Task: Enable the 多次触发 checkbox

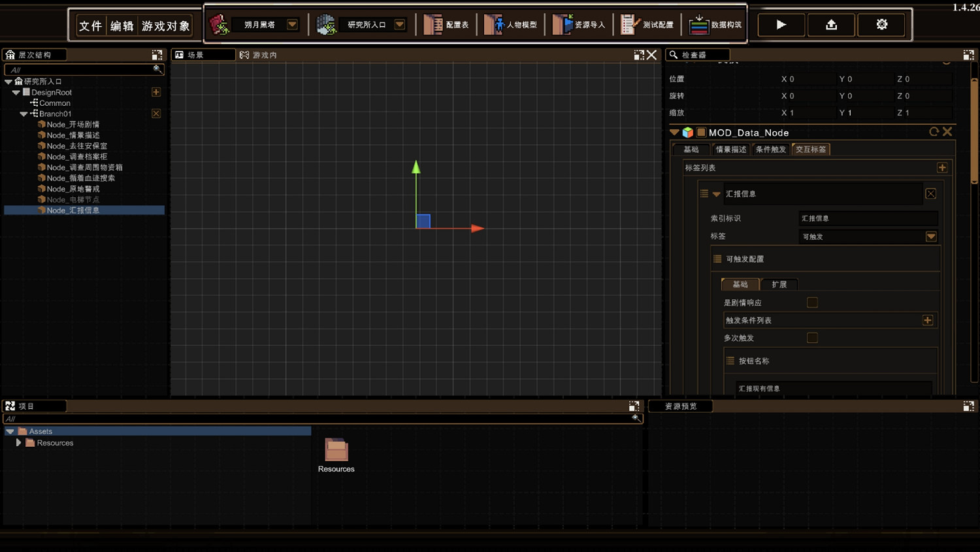Action: coord(812,338)
